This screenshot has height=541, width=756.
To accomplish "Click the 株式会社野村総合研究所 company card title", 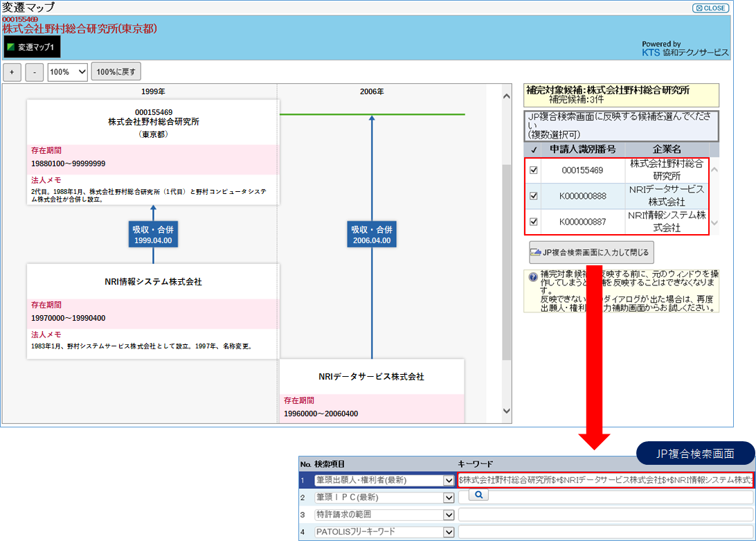I will click(x=153, y=122).
